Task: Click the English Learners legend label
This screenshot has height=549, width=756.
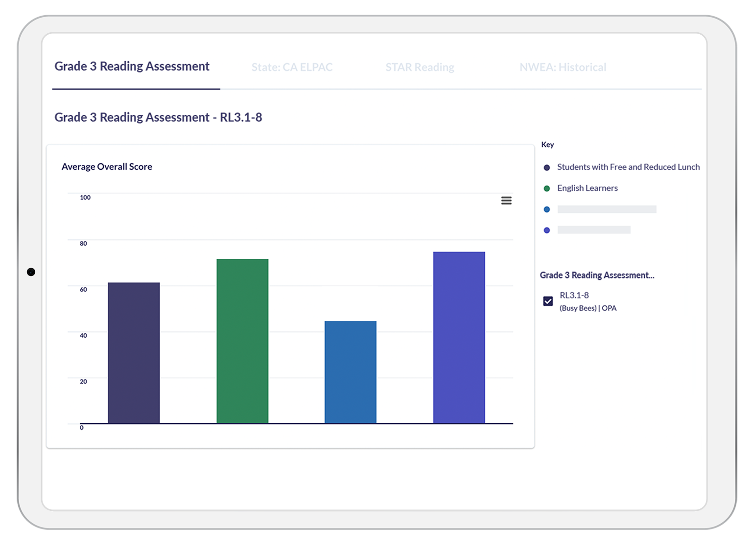Action: coord(587,188)
